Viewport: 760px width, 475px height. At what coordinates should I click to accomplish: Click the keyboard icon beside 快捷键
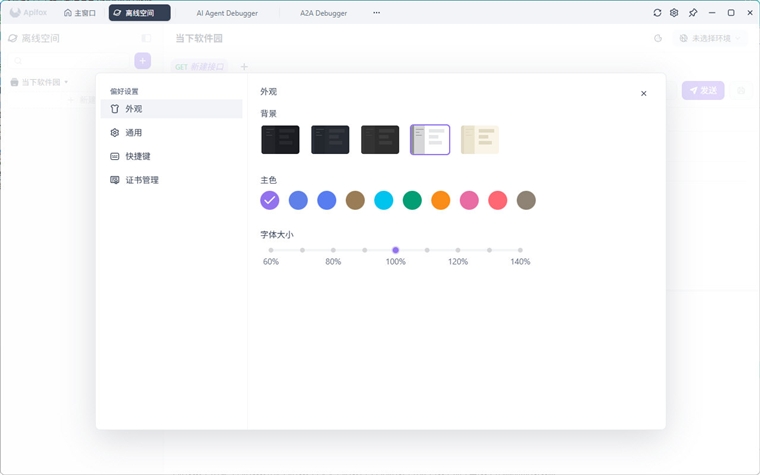pos(114,157)
